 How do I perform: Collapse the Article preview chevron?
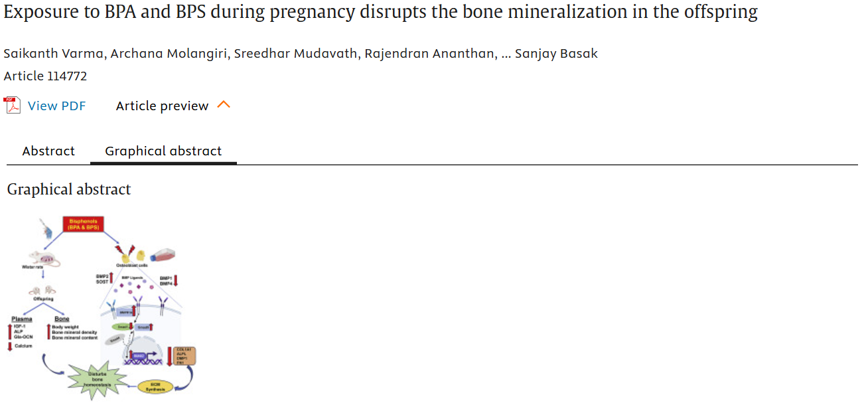tap(224, 105)
